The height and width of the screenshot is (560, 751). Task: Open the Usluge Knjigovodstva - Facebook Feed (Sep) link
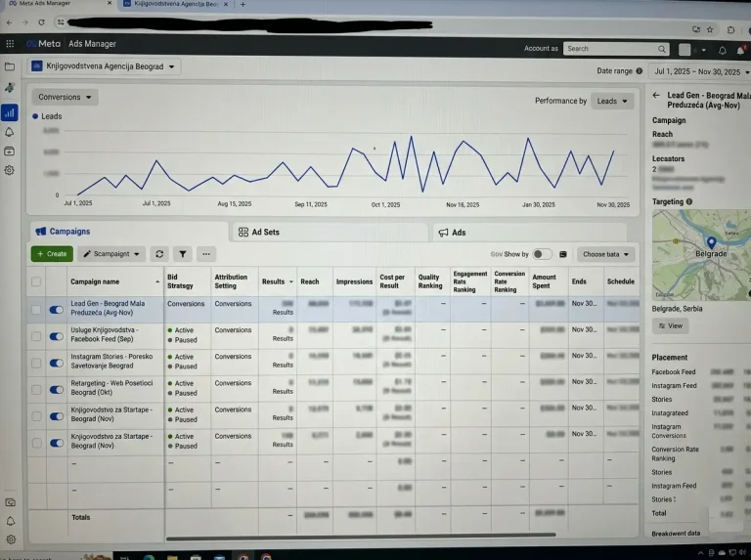click(x=105, y=334)
